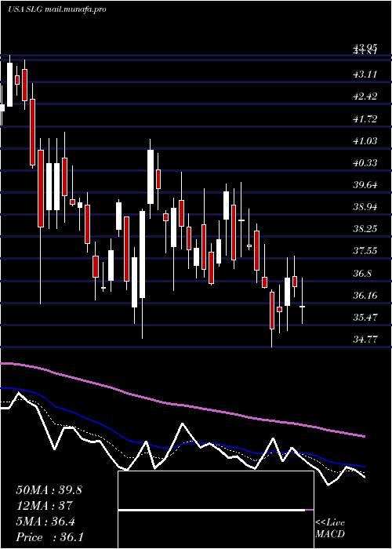
Task: Click the 'Price : 36.1' indicator text
Action: pos(49,537)
